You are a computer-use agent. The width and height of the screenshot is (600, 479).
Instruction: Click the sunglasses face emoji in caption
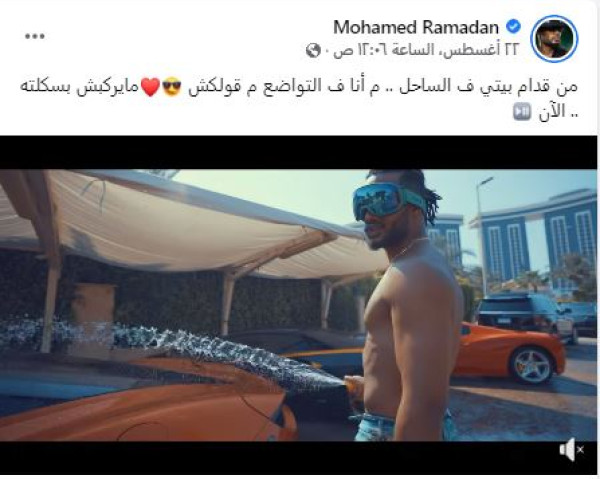click(171, 87)
